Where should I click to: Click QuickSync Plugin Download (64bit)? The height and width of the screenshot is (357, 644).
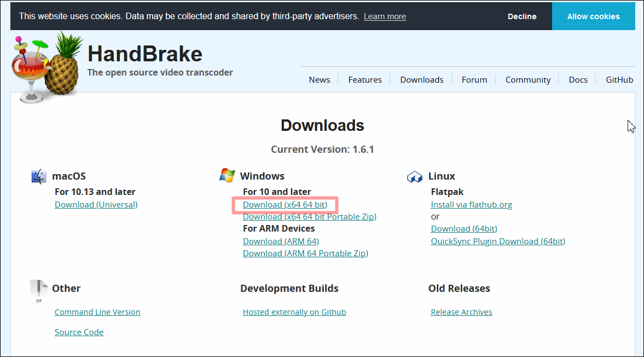[498, 241]
